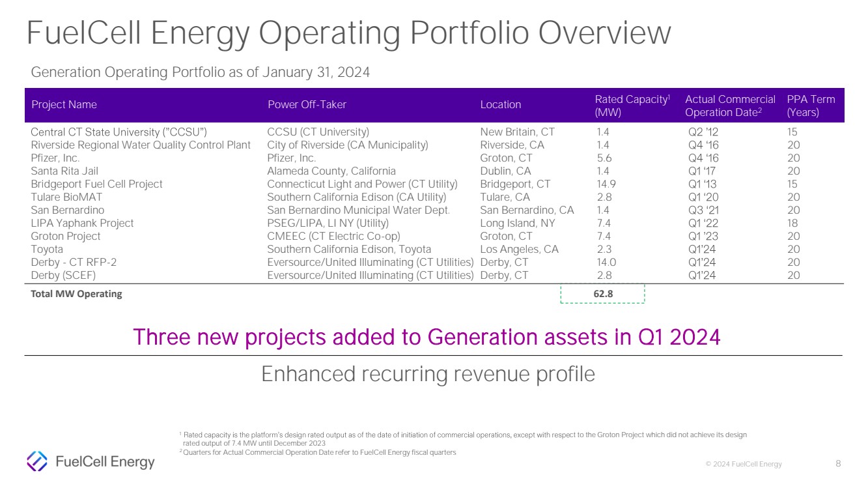Click 'San Bernardino, CA' location cell
The image size is (868, 488).
pyautogui.click(x=527, y=210)
